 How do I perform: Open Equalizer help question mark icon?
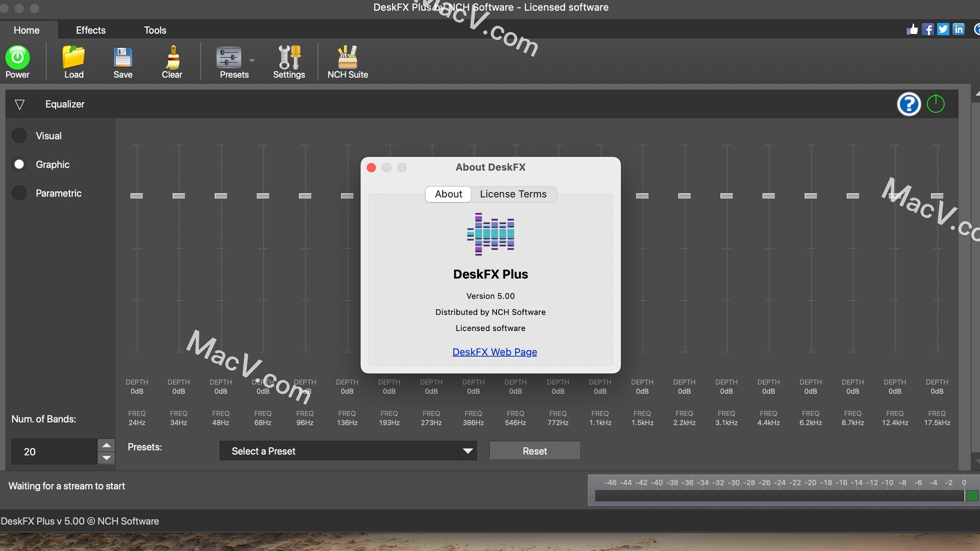(x=909, y=104)
